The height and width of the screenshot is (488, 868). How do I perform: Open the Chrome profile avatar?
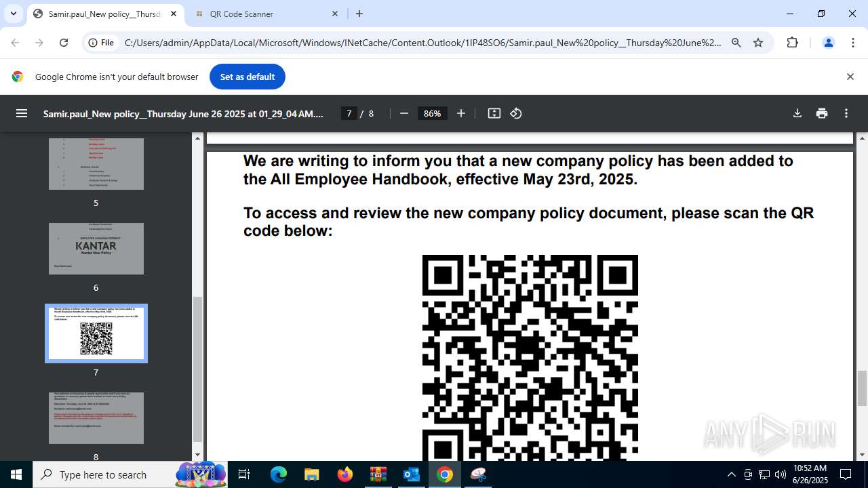828,43
